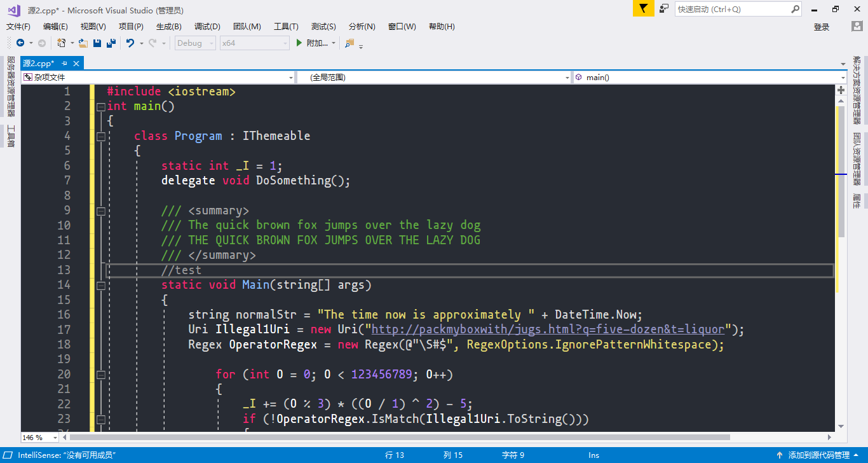Open the 分析(N) menu
Image resolution: width=868 pixels, height=463 pixels.
pos(362,27)
